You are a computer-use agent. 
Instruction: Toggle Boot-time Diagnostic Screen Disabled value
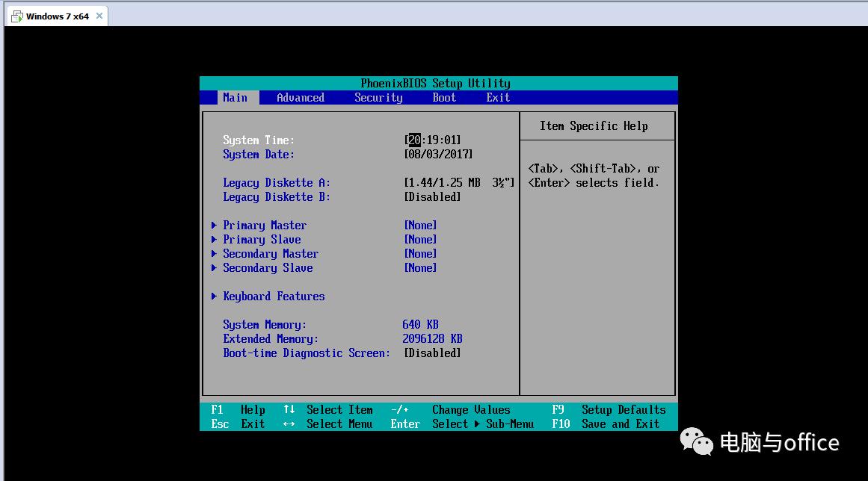[432, 353]
